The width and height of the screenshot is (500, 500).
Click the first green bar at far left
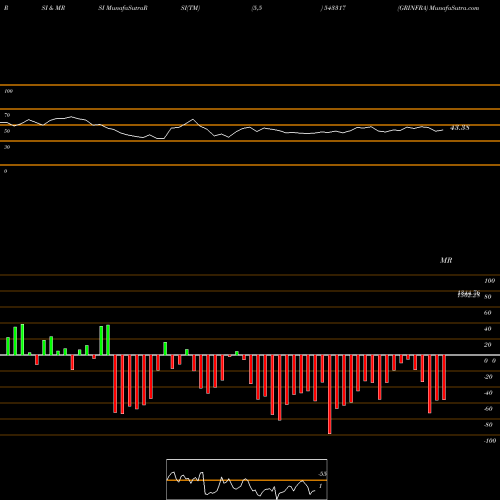coord(8,346)
